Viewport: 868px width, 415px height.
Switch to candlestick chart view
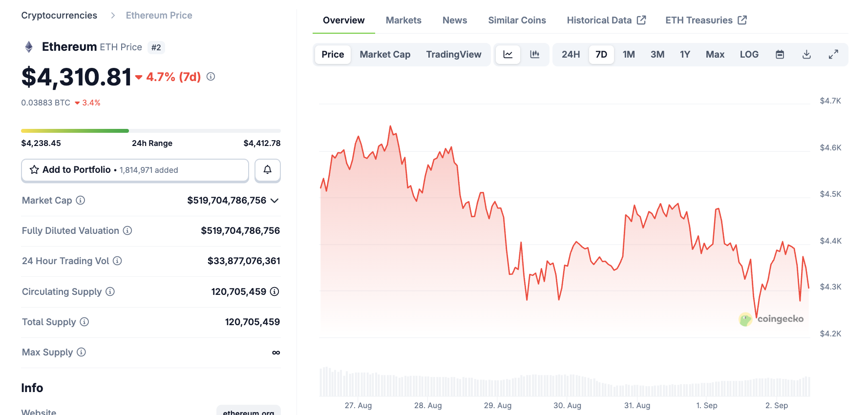535,54
